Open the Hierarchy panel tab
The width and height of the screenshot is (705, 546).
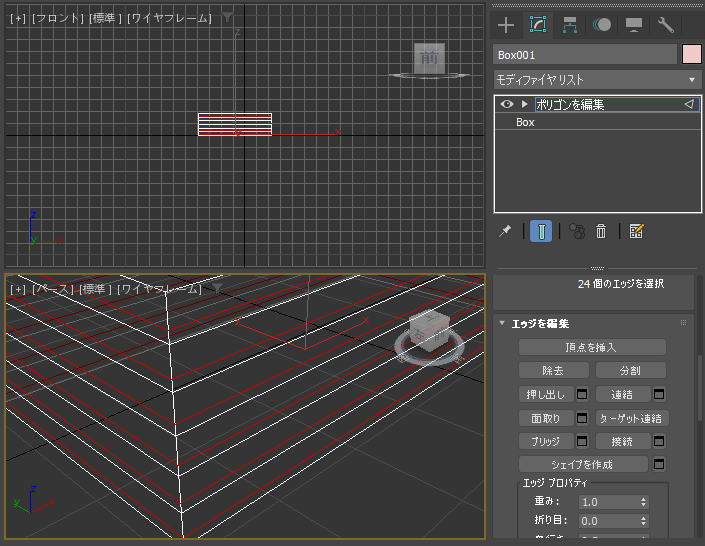(x=570, y=25)
